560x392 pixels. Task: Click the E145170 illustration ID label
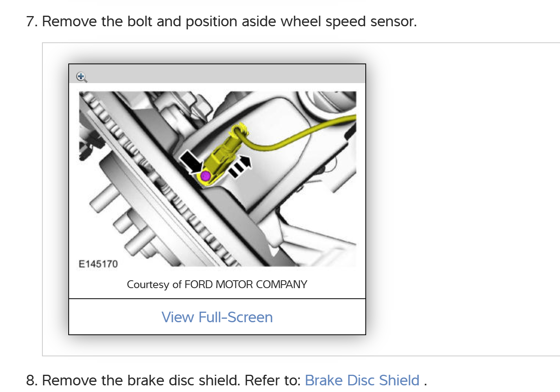[x=98, y=264]
